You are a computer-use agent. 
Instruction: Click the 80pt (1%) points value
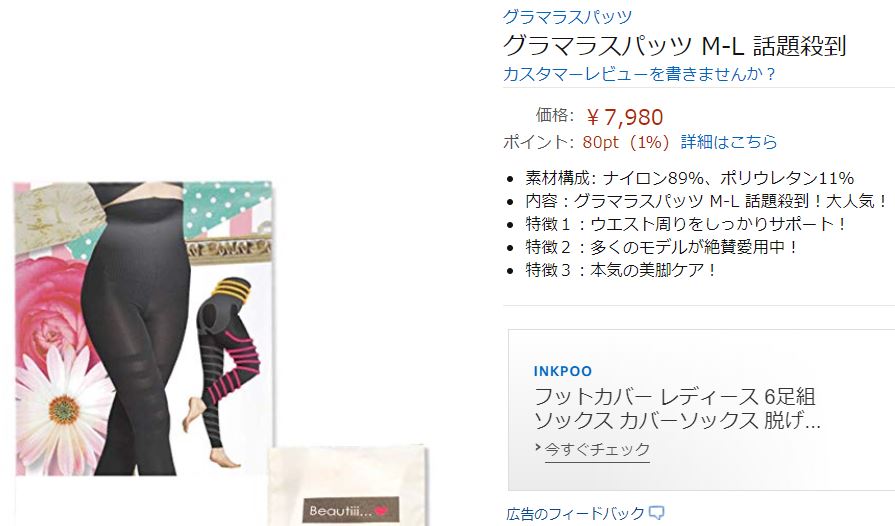[626, 141]
